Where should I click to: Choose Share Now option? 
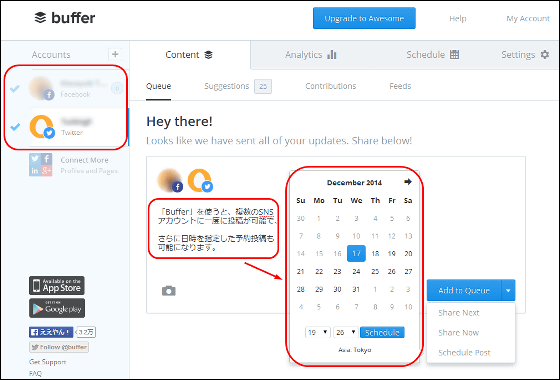tap(459, 332)
